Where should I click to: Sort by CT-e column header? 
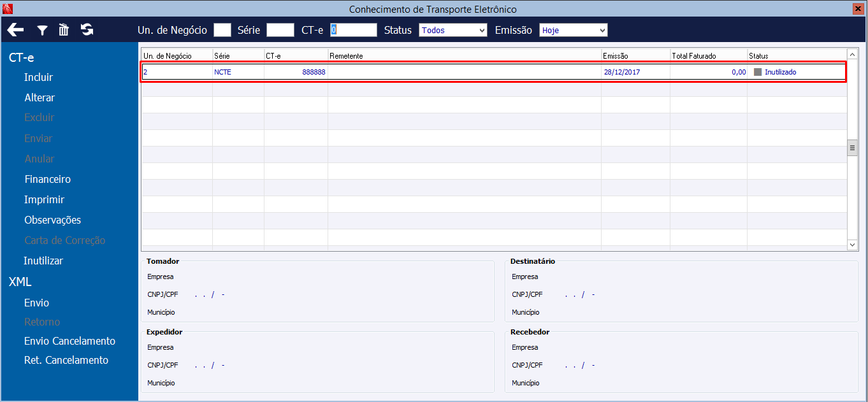click(x=296, y=55)
